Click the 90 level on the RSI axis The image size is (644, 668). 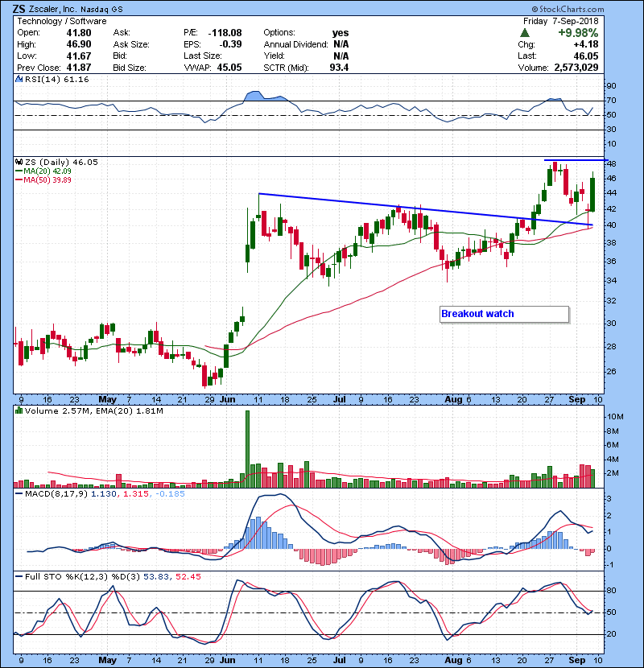tap(611, 85)
